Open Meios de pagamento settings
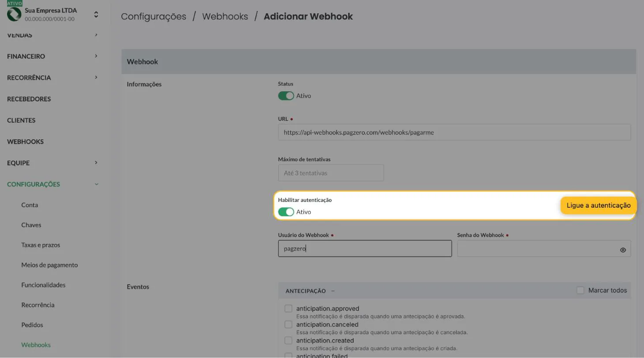Image resolution: width=644 pixels, height=358 pixels. (x=49, y=265)
